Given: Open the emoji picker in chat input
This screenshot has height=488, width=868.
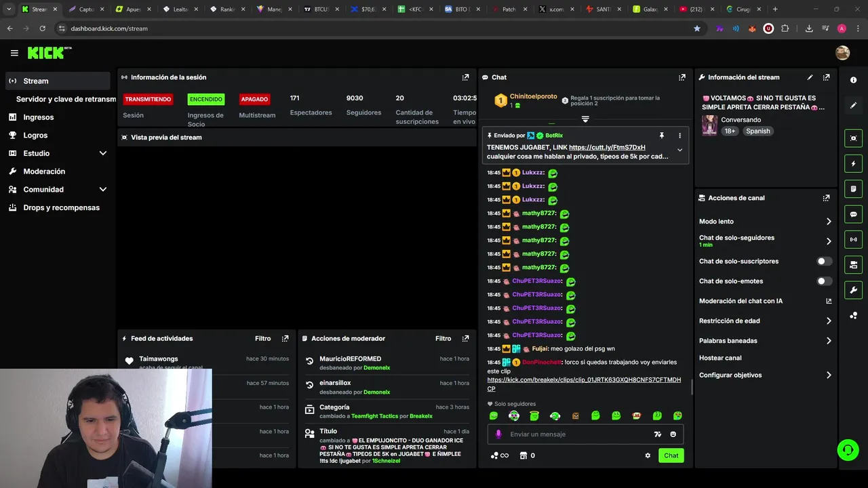Looking at the screenshot, I should [673, 434].
